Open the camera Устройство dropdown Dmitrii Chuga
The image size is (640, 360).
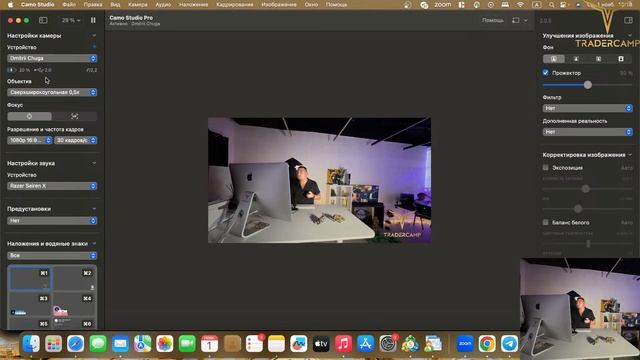point(52,58)
